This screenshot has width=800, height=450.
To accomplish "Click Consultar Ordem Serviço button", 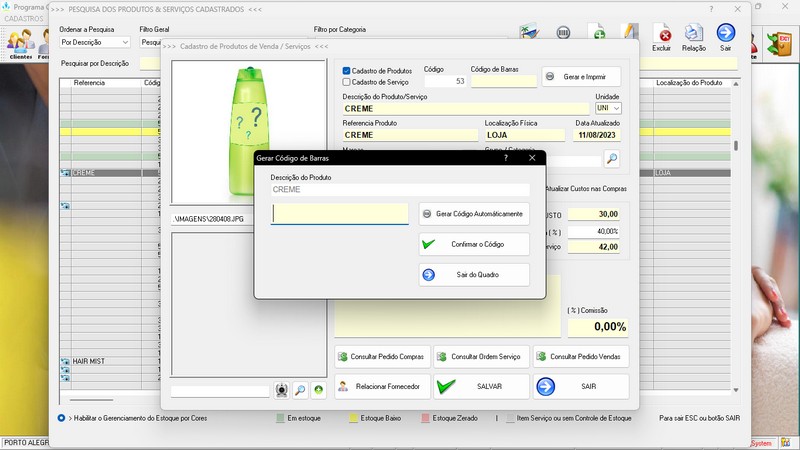I will click(481, 357).
